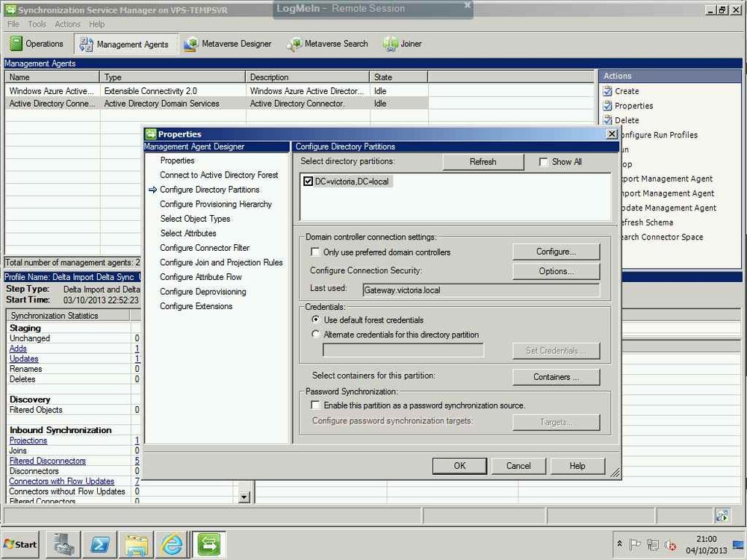Open the Projections statistics link
The height and width of the screenshot is (560, 747).
point(28,441)
